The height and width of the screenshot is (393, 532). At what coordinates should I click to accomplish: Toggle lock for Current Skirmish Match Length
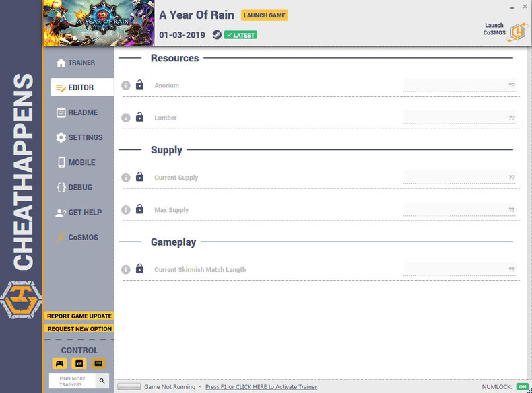(139, 269)
